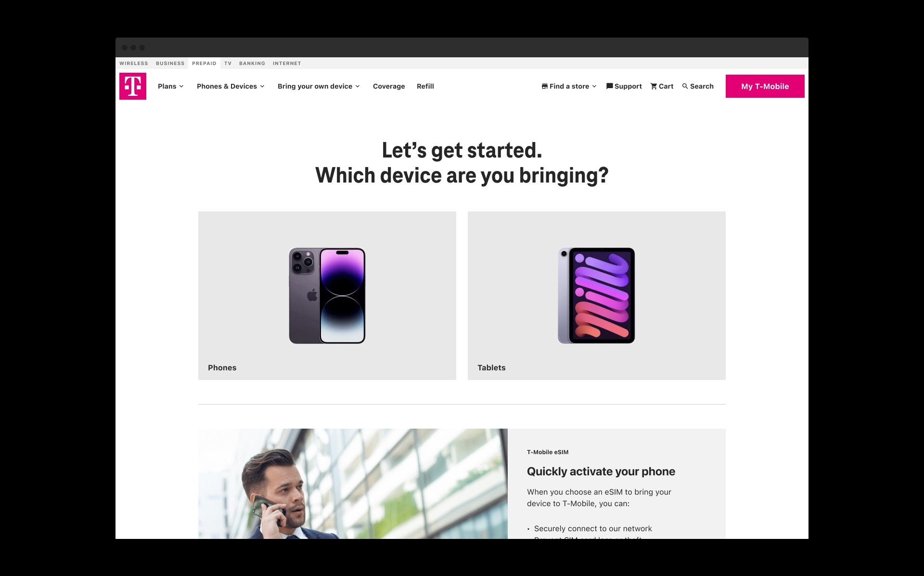This screenshot has width=924, height=576.
Task: Open the Refill link
Action: pos(425,86)
